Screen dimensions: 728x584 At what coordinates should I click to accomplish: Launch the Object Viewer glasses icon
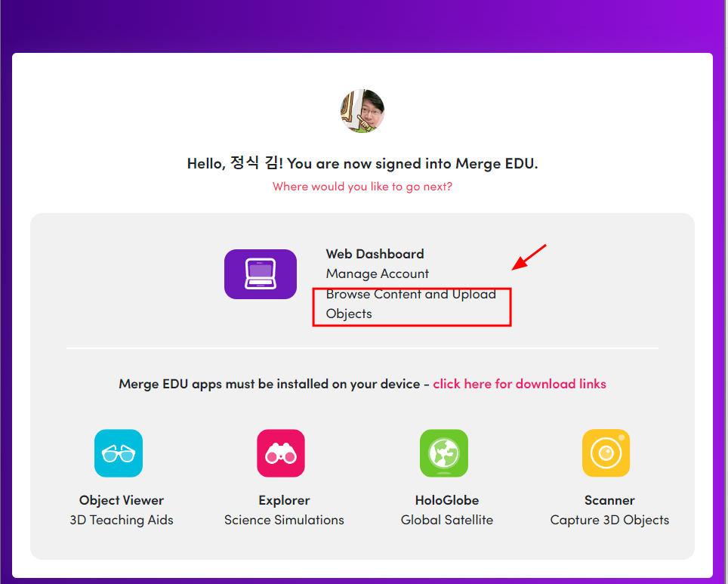[x=119, y=453]
